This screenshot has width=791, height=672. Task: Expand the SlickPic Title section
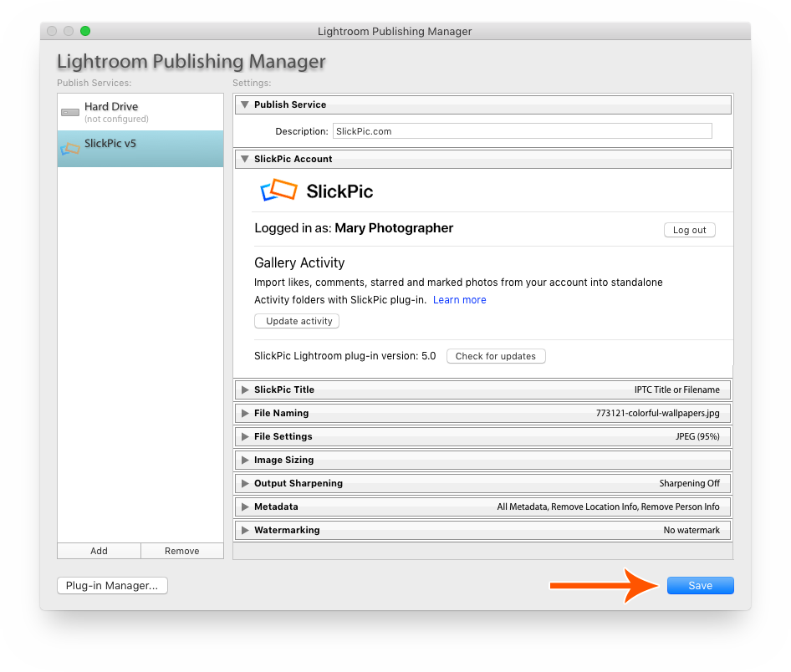[244, 389]
